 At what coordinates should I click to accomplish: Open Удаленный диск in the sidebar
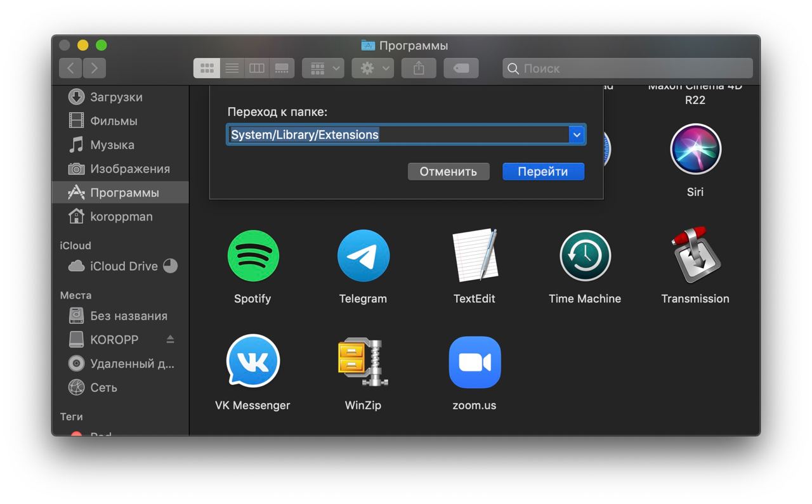(x=120, y=364)
